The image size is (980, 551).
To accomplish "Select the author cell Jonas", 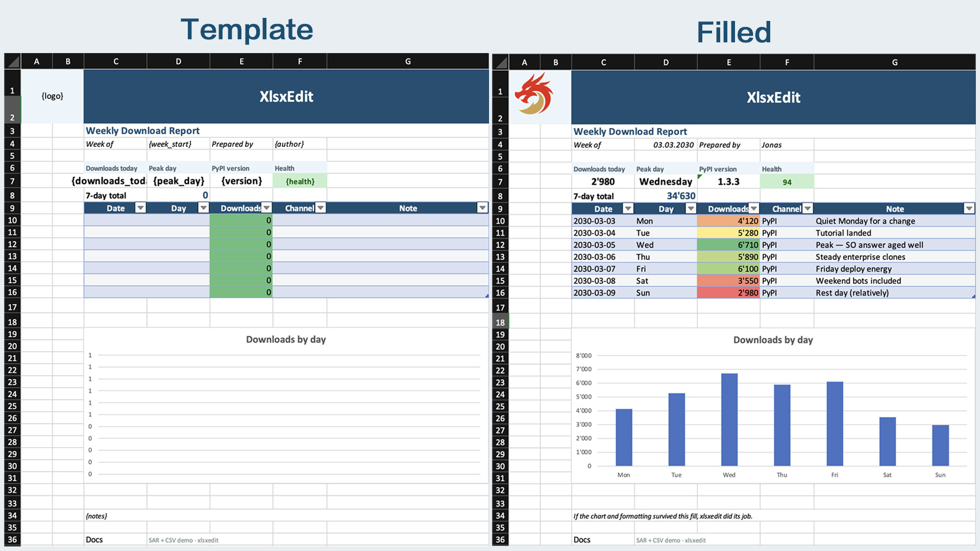I will pos(787,145).
